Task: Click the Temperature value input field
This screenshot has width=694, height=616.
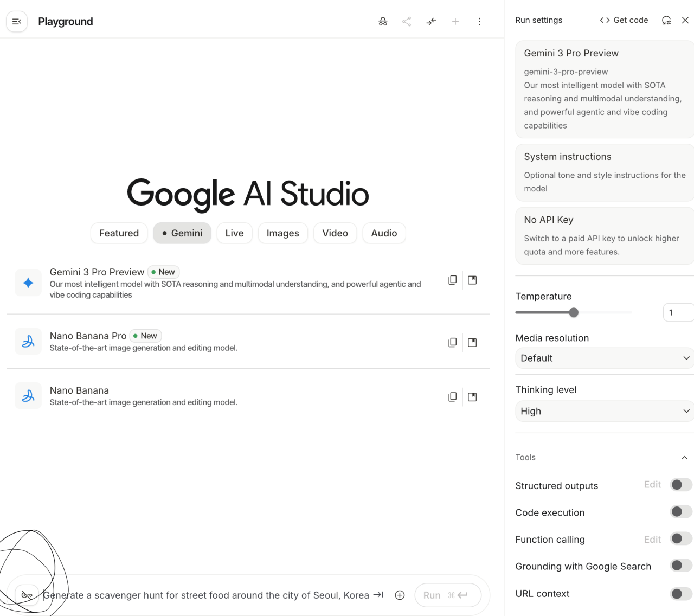Action: [678, 312]
